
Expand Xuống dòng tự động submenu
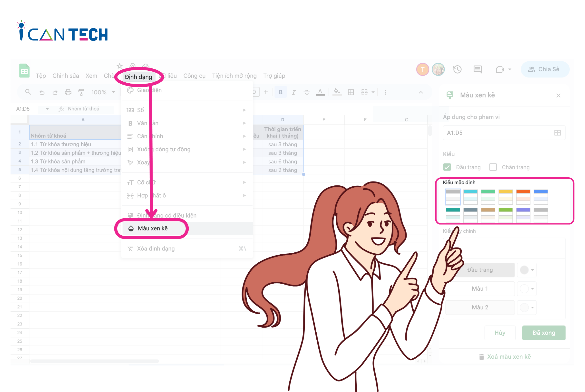tap(187, 149)
